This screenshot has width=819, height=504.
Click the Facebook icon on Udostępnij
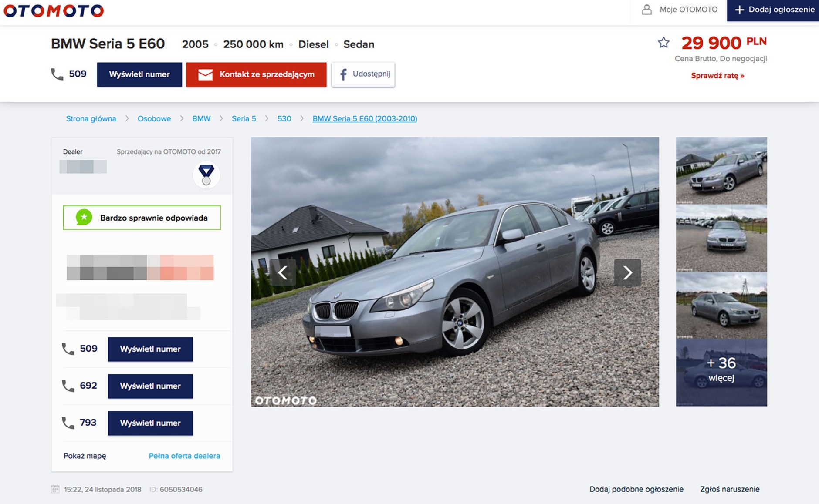(x=344, y=74)
